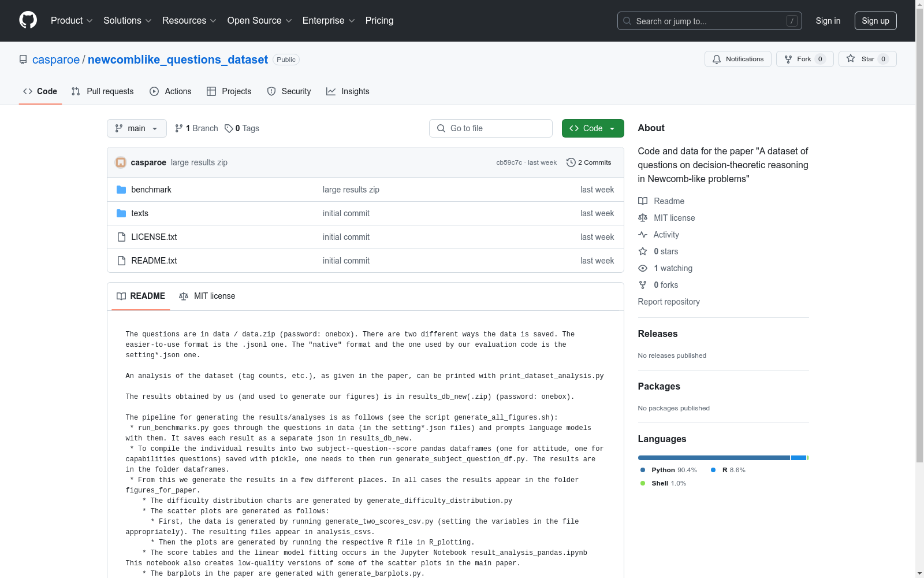The width and height of the screenshot is (924, 578).
Task: Open the green Code dropdown button
Action: pyautogui.click(x=593, y=128)
